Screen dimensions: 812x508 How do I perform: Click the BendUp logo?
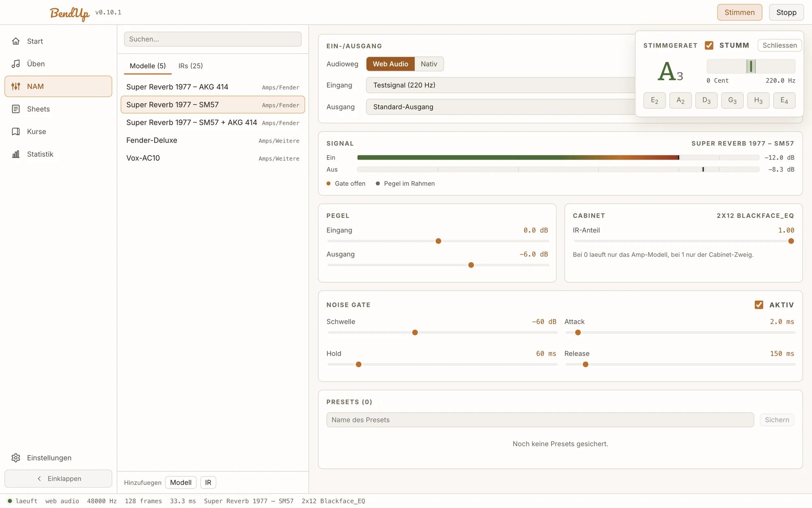pos(69,13)
